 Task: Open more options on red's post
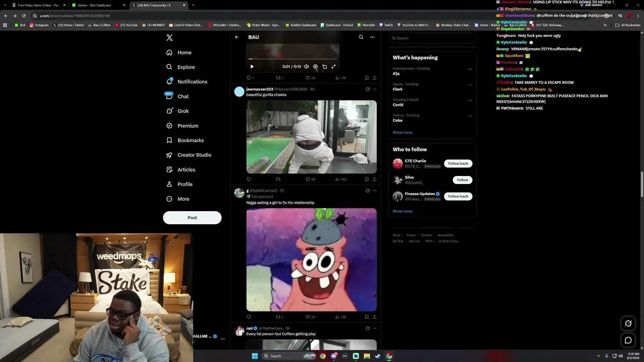pos(374,328)
